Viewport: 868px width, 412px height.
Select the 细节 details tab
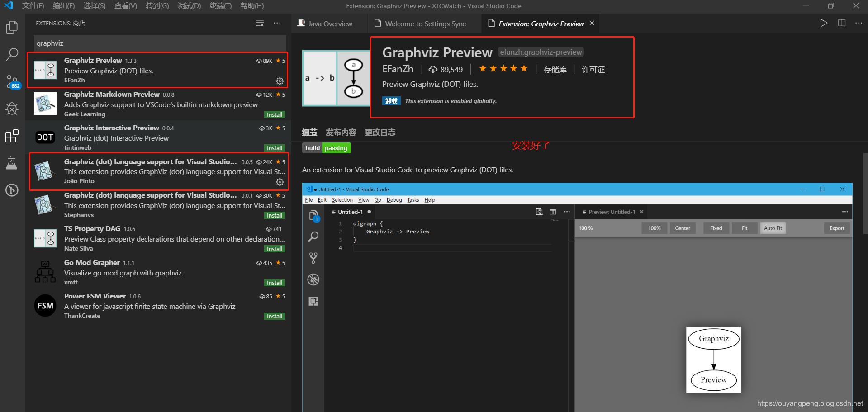(309, 133)
